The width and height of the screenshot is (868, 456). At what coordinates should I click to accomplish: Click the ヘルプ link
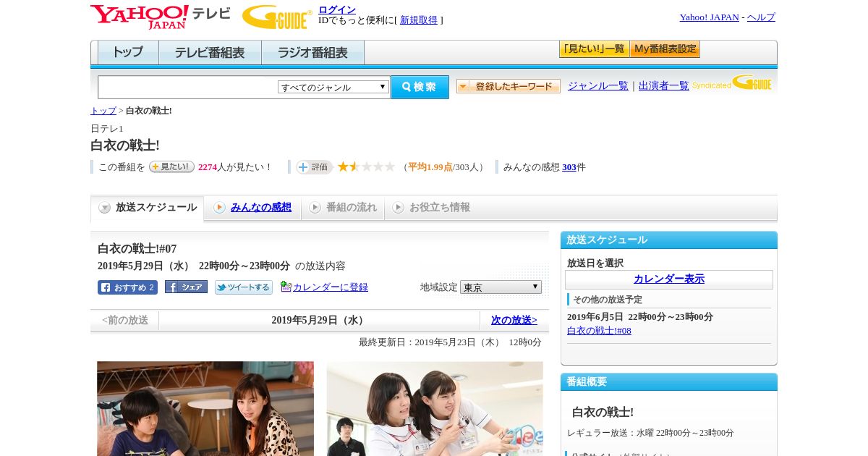pyautogui.click(x=761, y=17)
